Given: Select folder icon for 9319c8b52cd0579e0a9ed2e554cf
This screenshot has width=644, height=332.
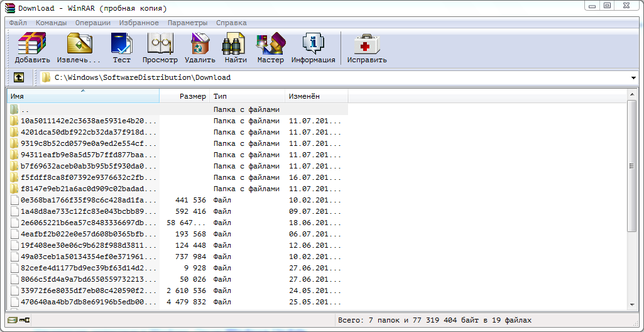Looking at the screenshot, I should coord(14,143).
